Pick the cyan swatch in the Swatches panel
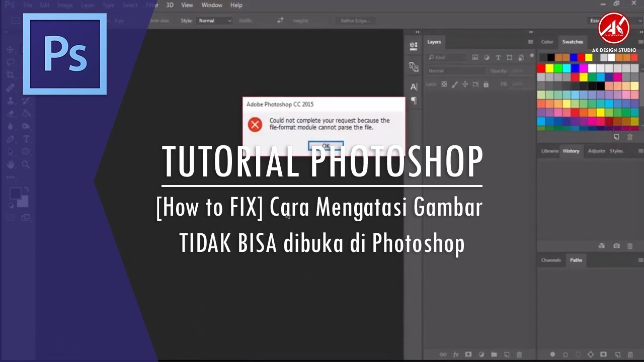 point(567,68)
